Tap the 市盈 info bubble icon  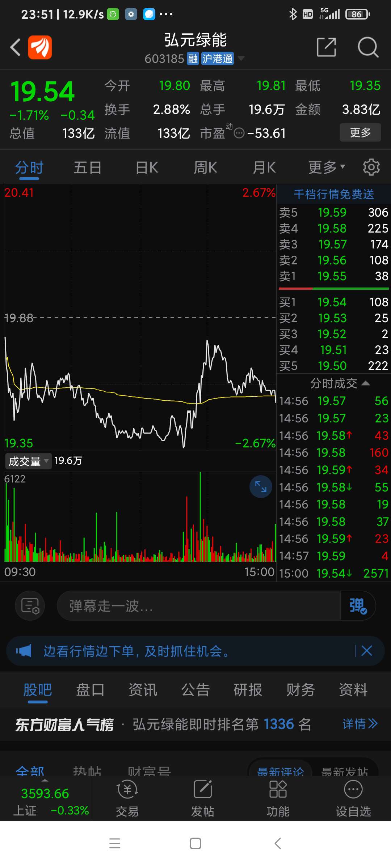[239, 133]
